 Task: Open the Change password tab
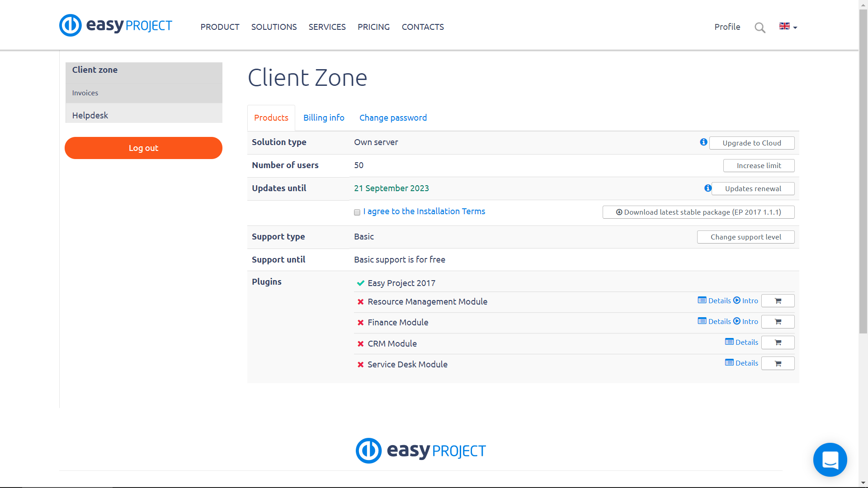(393, 118)
